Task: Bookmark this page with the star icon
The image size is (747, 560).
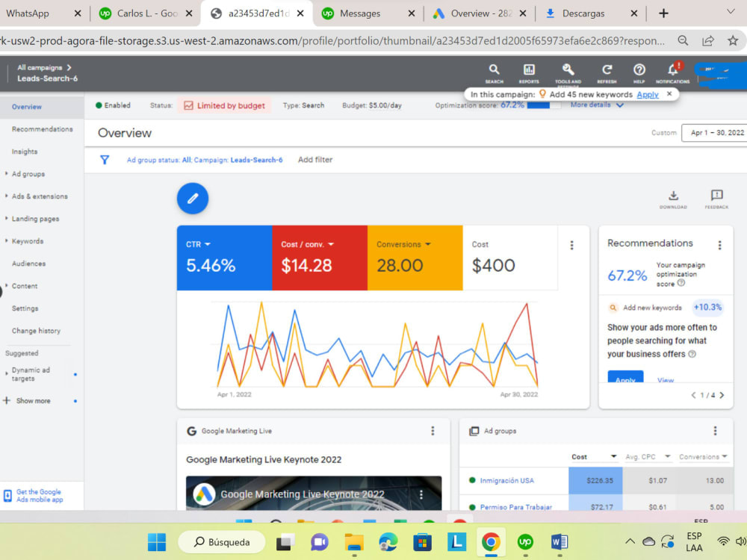Action: pyautogui.click(x=733, y=41)
